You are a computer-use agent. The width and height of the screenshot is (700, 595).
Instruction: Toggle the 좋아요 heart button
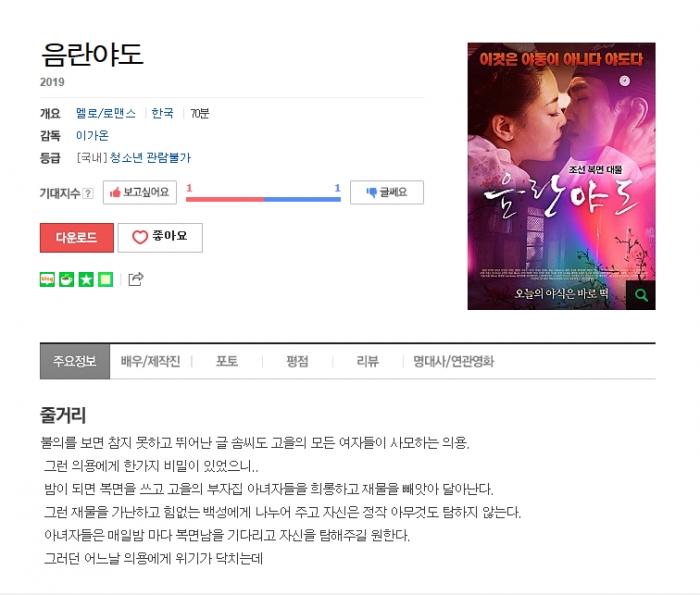point(160,237)
